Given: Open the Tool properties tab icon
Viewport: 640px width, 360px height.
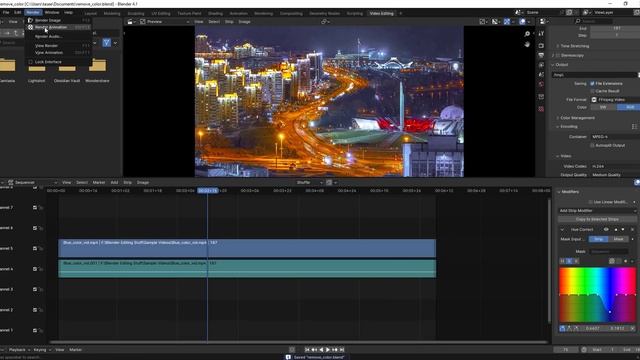Looking at the screenshot, I should pyautogui.click(x=541, y=34).
